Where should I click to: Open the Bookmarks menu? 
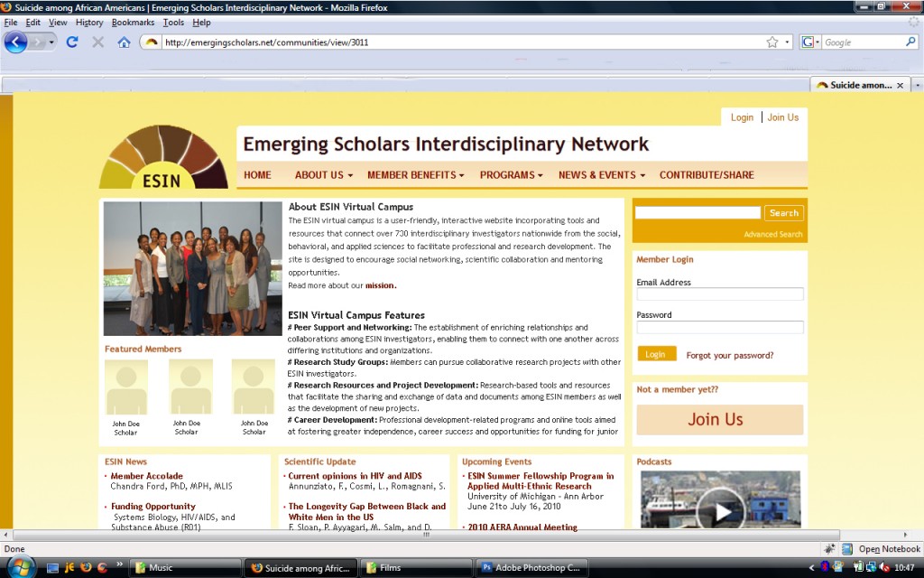click(133, 23)
